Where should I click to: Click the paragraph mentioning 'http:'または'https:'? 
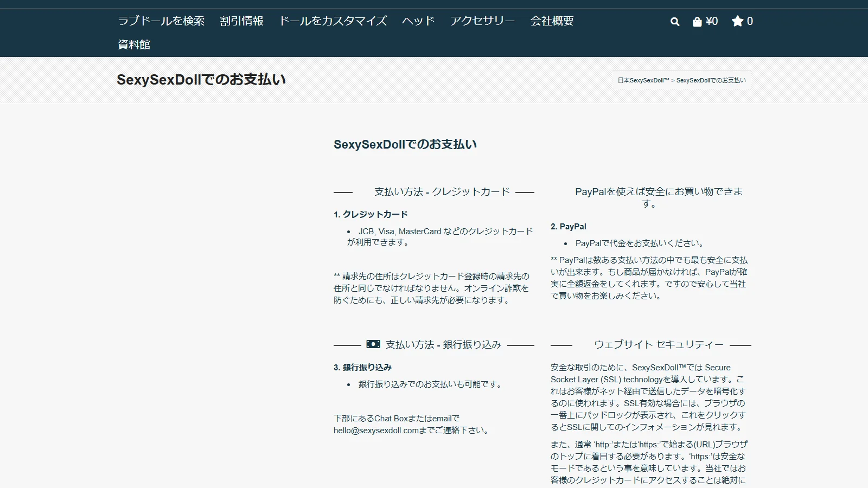coord(649,463)
